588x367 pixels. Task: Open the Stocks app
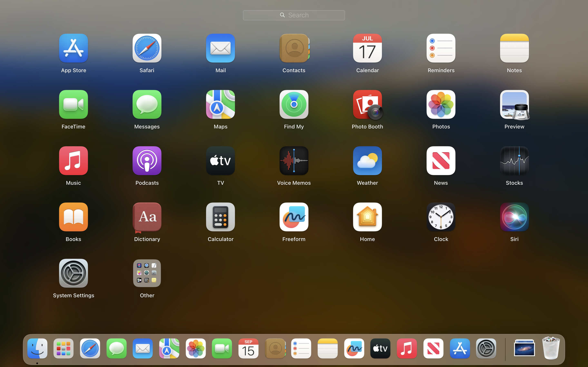[x=514, y=161]
